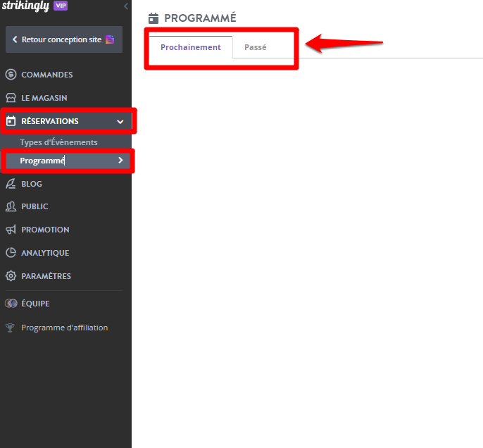Image resolution: width=483 pixels, height=448 pixels.
Task: Open the COMMANDES menu item
Action: point(46,75)
